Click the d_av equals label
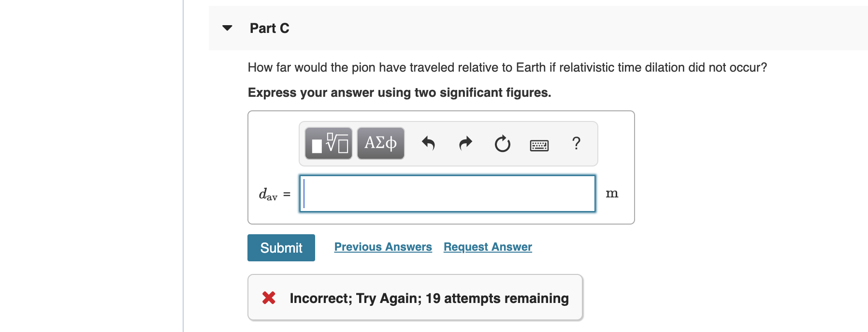Viewport: 868px width, 332px height. (x=274, y=194)
